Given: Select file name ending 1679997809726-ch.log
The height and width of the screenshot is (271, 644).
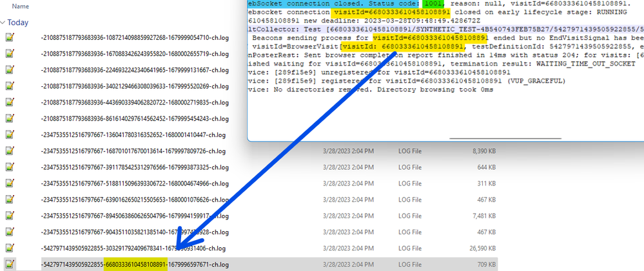Looking at the screenshot, I should (133, 151).
